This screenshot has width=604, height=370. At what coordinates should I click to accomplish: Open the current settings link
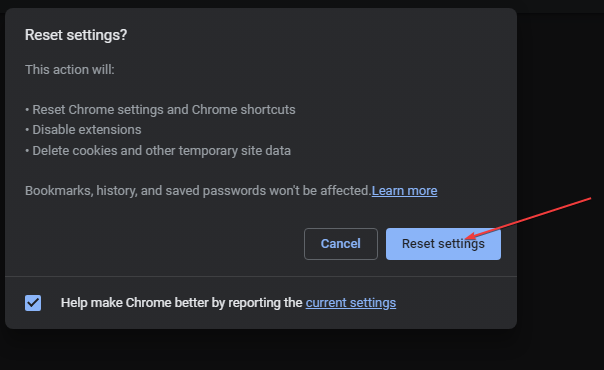(x=351, y=303)
